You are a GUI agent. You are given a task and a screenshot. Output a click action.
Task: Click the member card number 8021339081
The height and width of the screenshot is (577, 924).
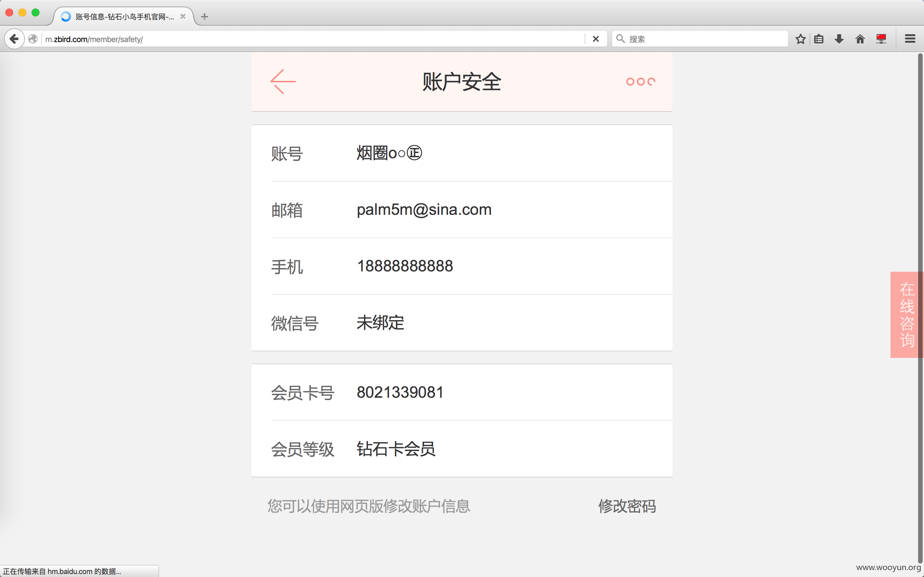(x=400, y=392)
